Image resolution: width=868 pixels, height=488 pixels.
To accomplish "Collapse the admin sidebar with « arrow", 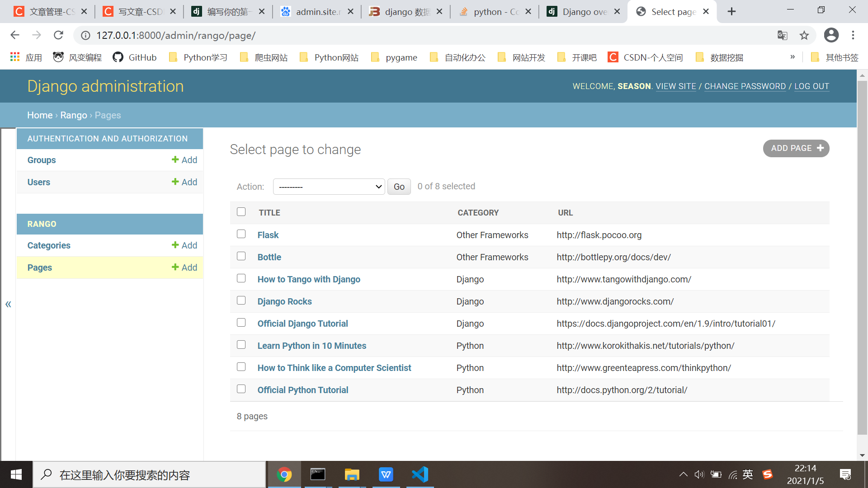I will pos(8,304).
